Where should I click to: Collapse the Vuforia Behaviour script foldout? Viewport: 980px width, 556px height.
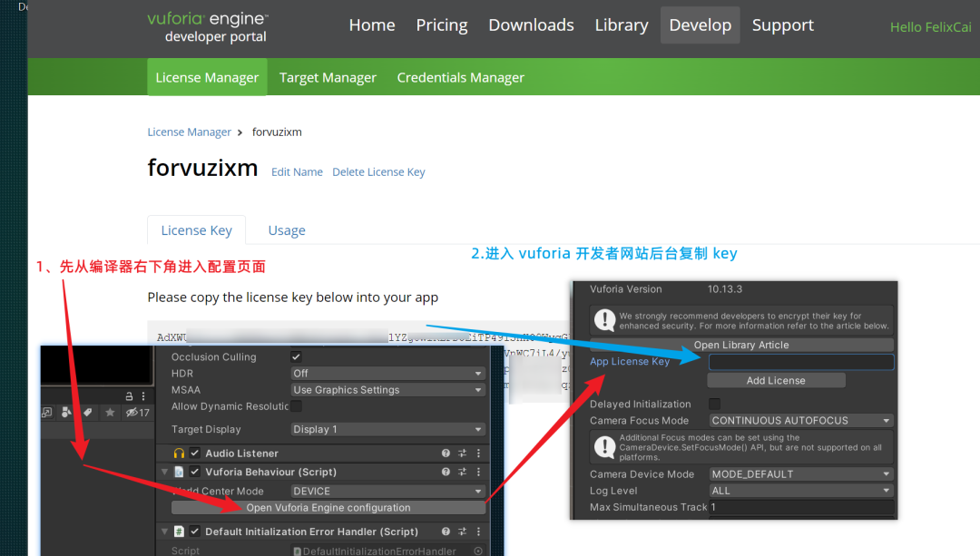point(165,472)
